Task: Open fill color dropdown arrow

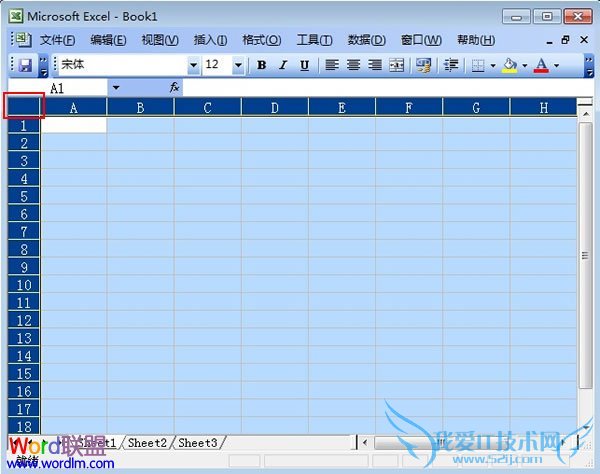Action: [x=525, y=66]
